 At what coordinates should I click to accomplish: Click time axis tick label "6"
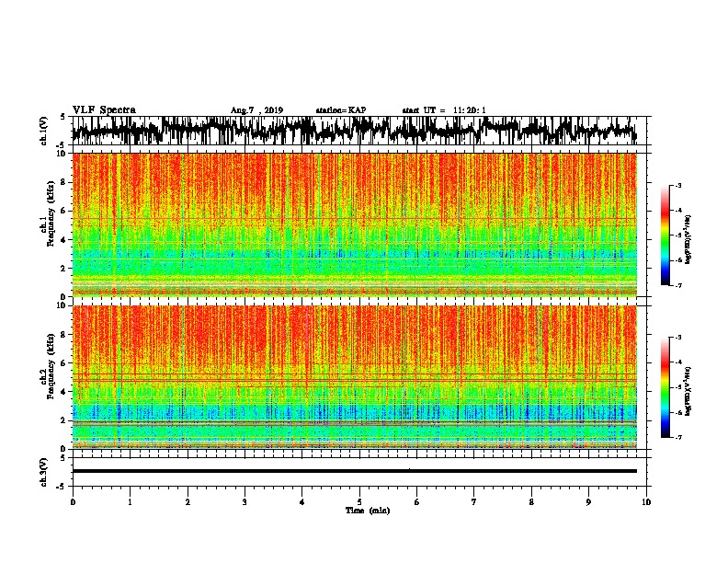point(417,502)
